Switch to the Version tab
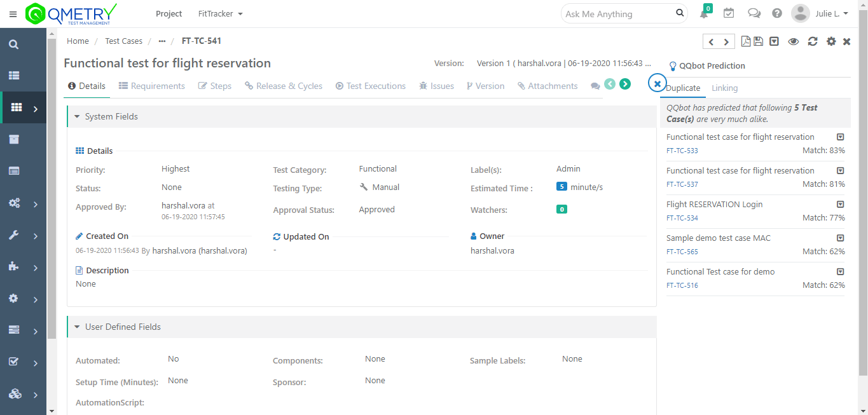This screenshot has width=868, height=415. point(485,86)
